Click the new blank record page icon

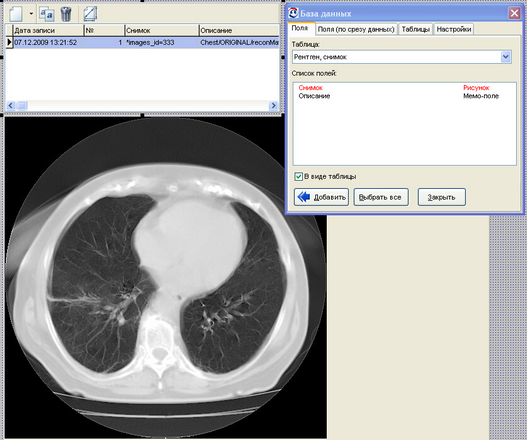point(16,14)
